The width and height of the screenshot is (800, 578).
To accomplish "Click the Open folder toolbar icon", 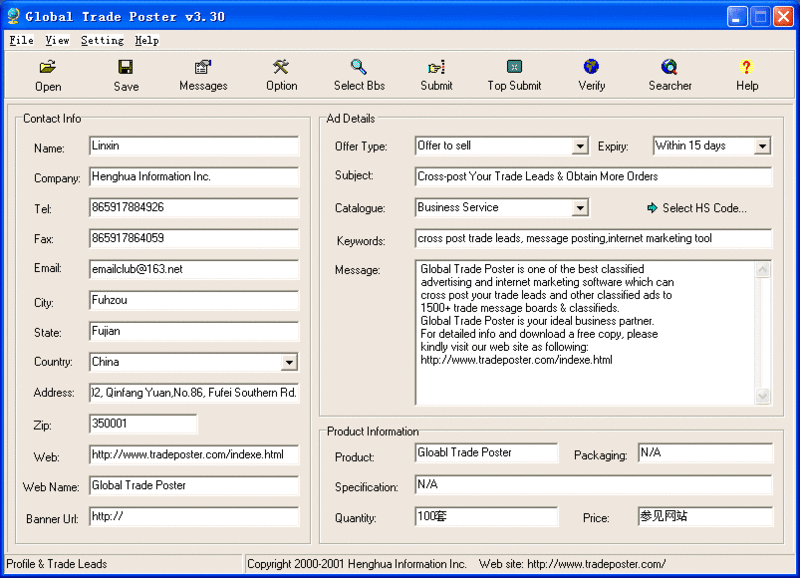I will (47, 67).
